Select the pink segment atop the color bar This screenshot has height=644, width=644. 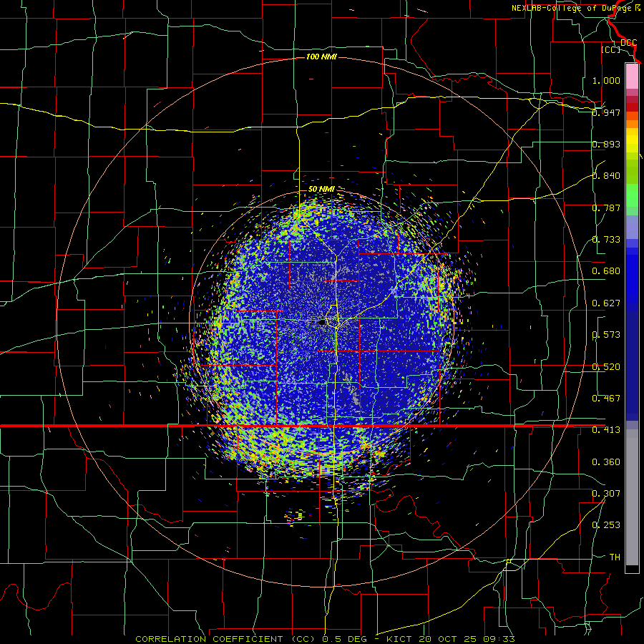(x=632, y=76)
